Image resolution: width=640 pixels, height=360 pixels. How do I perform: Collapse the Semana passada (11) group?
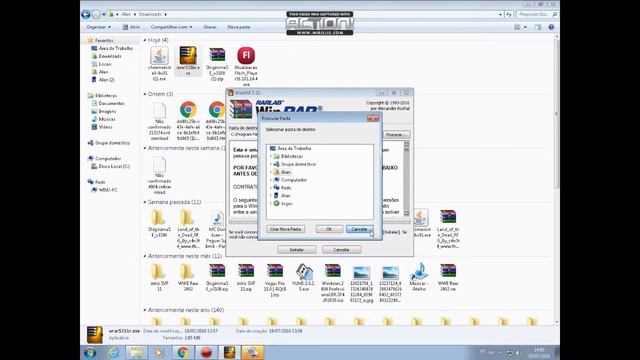145,202
